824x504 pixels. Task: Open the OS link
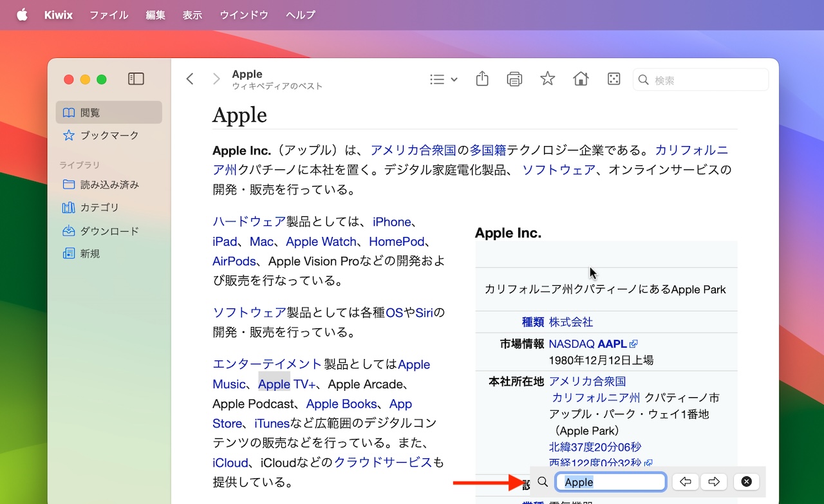click(394, 313)
